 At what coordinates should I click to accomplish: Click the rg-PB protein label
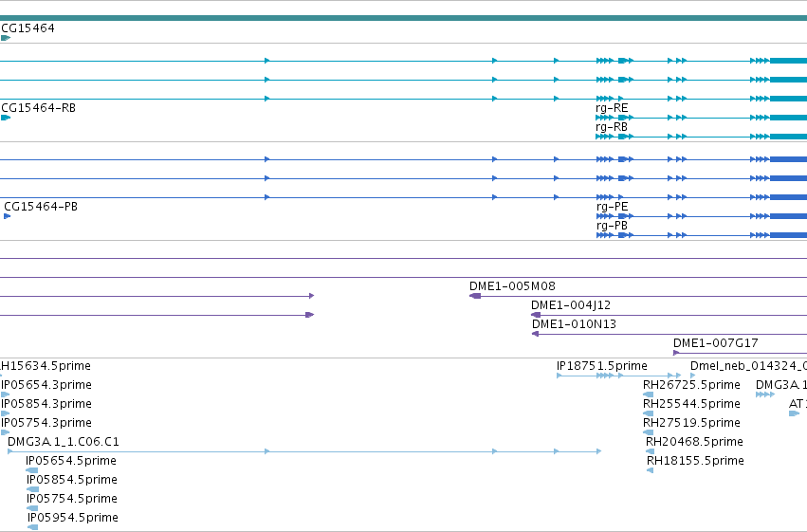[612, 226]
